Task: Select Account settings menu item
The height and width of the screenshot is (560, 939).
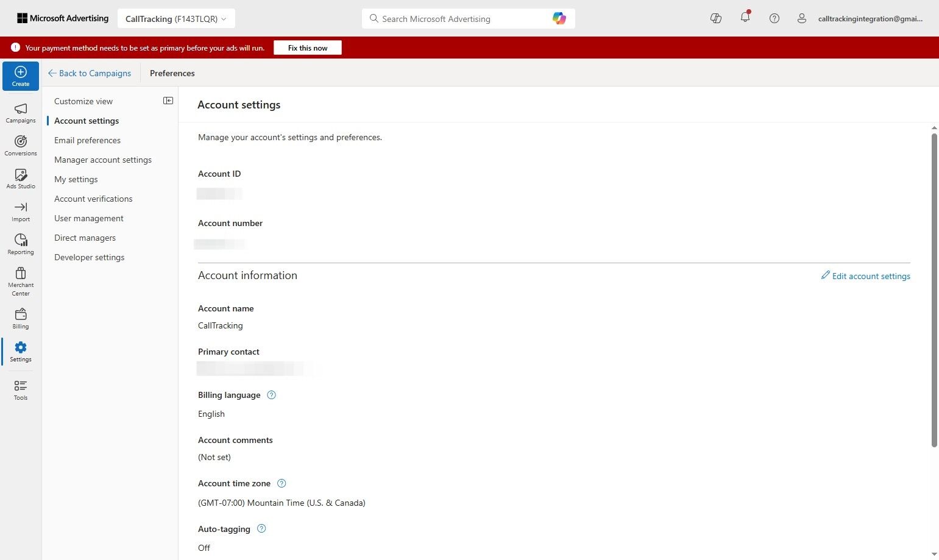Action: (x=87, y=121)
